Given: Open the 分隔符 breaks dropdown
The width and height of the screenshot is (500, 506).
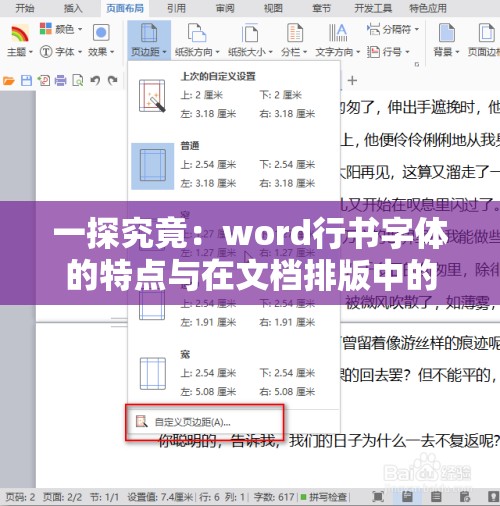Looking at the screenshot, I should (x=393, y=29).
